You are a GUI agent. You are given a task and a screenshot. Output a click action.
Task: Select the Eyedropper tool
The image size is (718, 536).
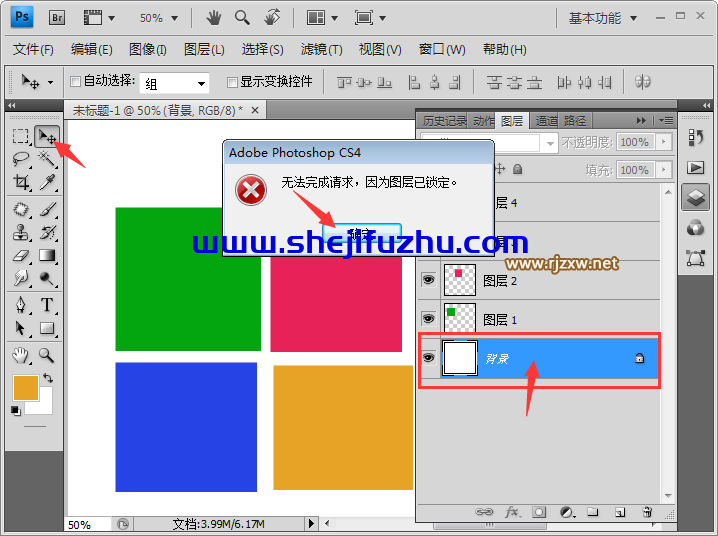(x=47, y=182)
